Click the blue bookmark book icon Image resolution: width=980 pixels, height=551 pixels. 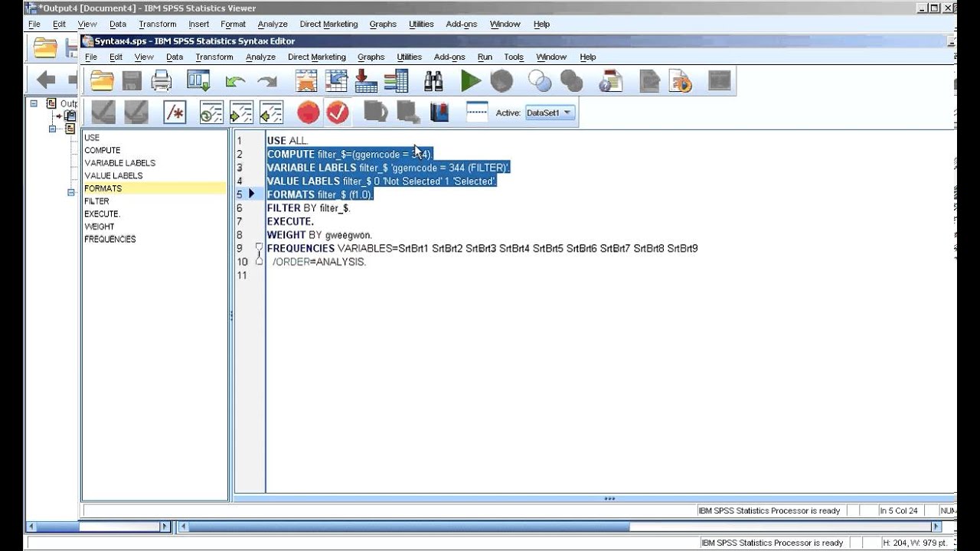pos(439,112)
